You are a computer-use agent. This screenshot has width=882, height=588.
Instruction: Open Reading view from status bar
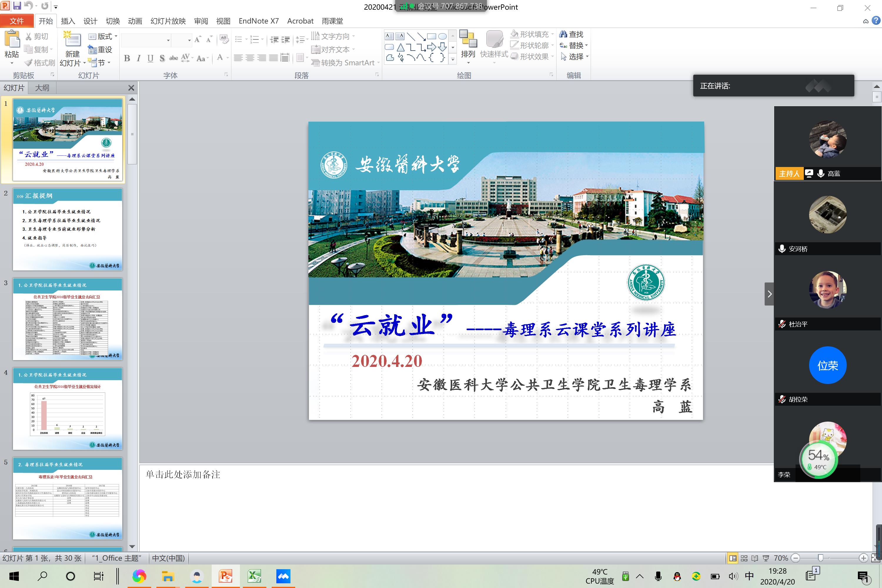click(x=755, y=558)
